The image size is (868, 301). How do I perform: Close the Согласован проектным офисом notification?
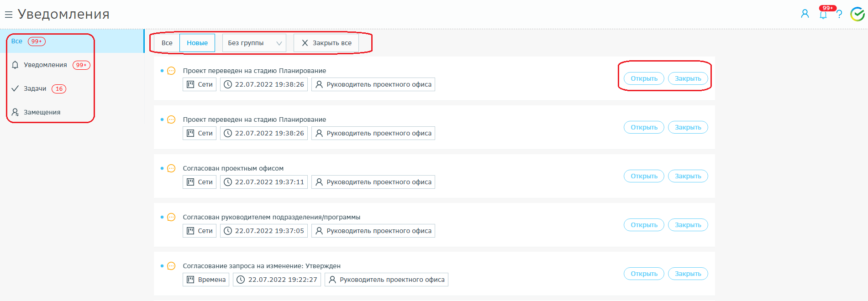pyautogui.click(x=688, y=176)
